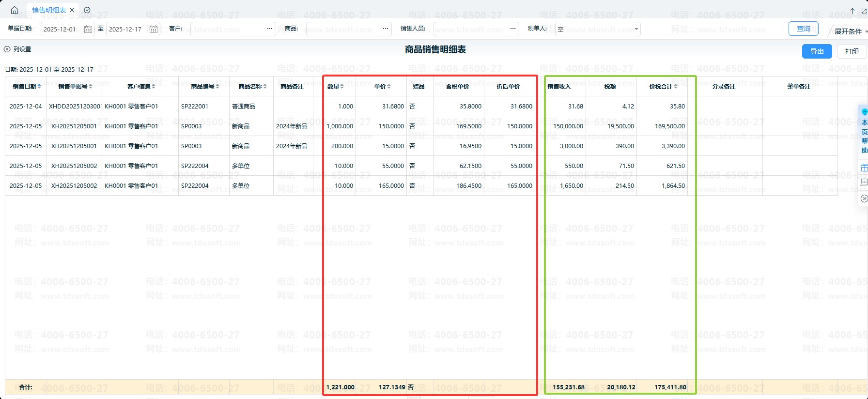
Task: Expand the 展开条件 filter options
Action: (849, 31)
